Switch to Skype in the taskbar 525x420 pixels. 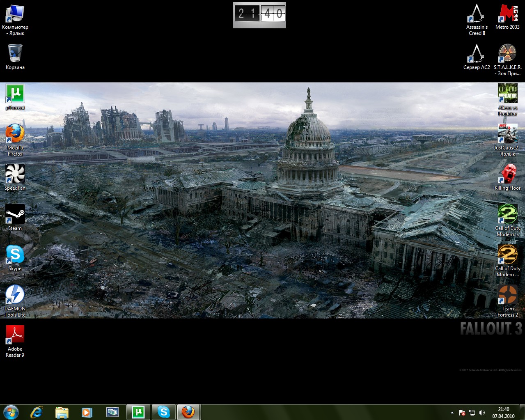(x=164, y=412)
